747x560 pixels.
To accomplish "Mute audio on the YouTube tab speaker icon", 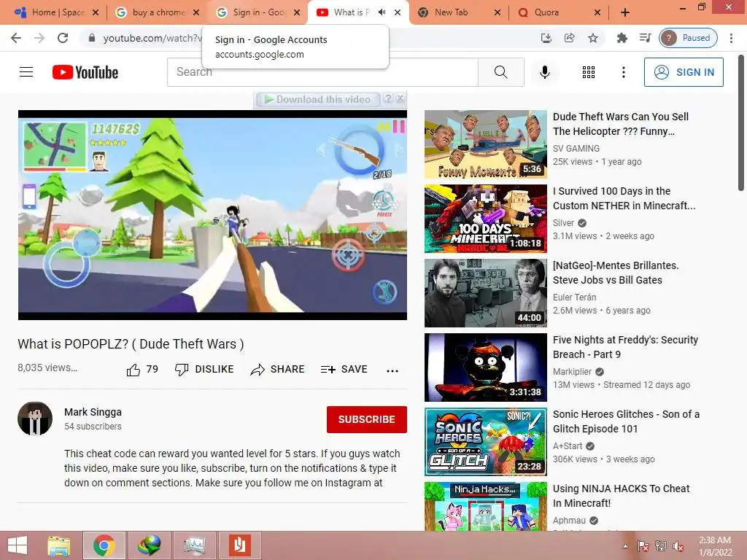I will [382, 12].
